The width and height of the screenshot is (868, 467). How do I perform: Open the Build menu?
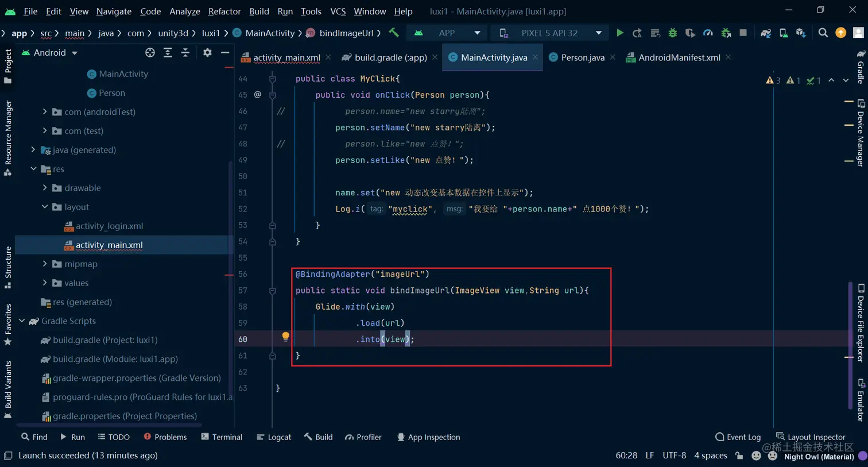tap(259, 11)
